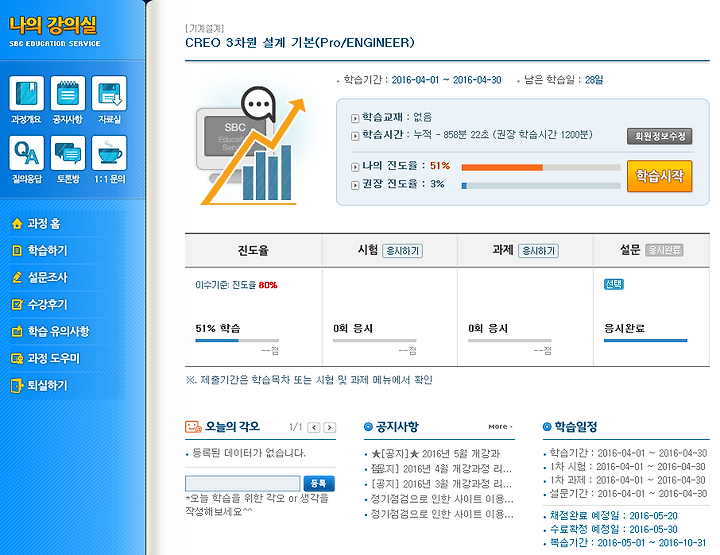The width and height of the screenshot is (720, 555).
Task: Click 복습기간 : 2016-05-01 ~ 2016-10-31 text
Action: pyautogui.click(x=628, y=543)
